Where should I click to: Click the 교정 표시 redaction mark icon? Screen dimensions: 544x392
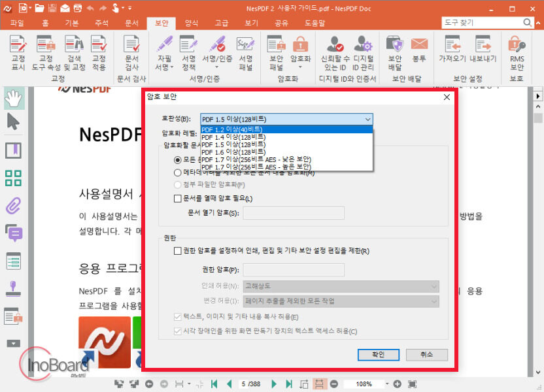coord(18,53)
